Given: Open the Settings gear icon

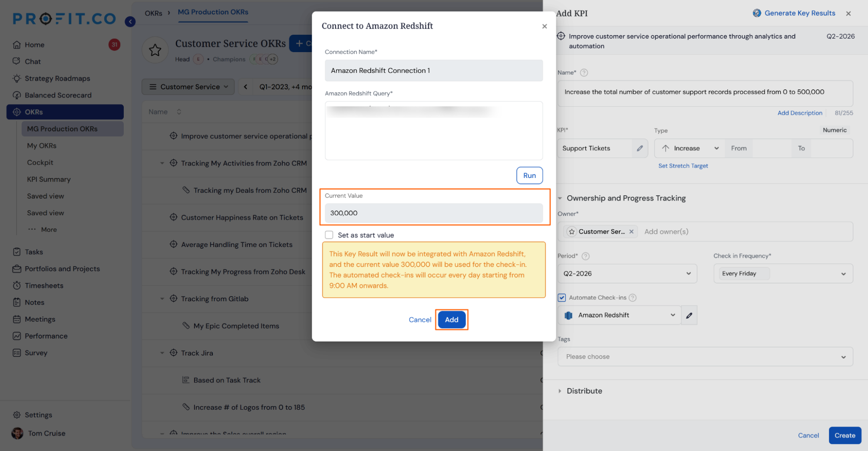Looking at the screenshot, I should point(17,415).
